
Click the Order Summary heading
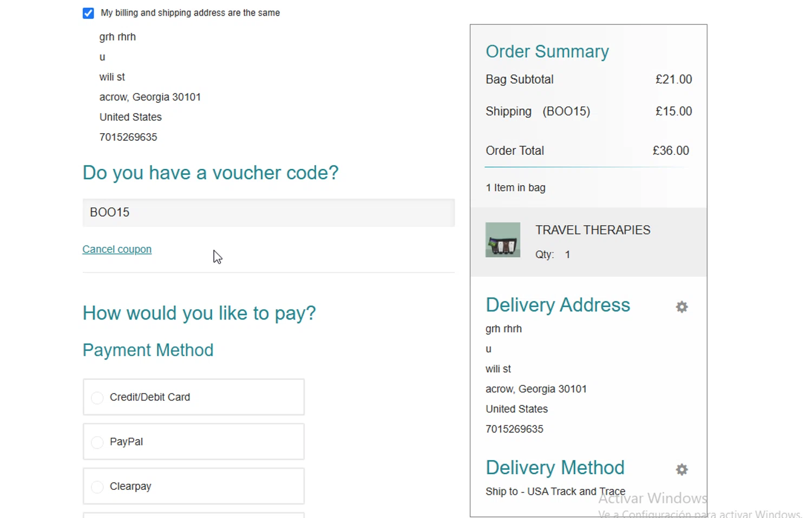(547, 51)
